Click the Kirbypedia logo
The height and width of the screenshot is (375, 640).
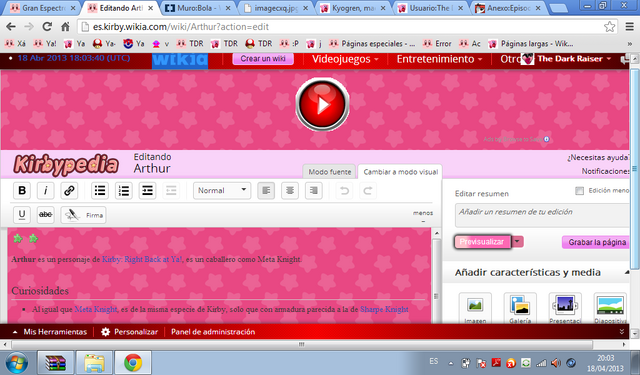coord(66,165)
